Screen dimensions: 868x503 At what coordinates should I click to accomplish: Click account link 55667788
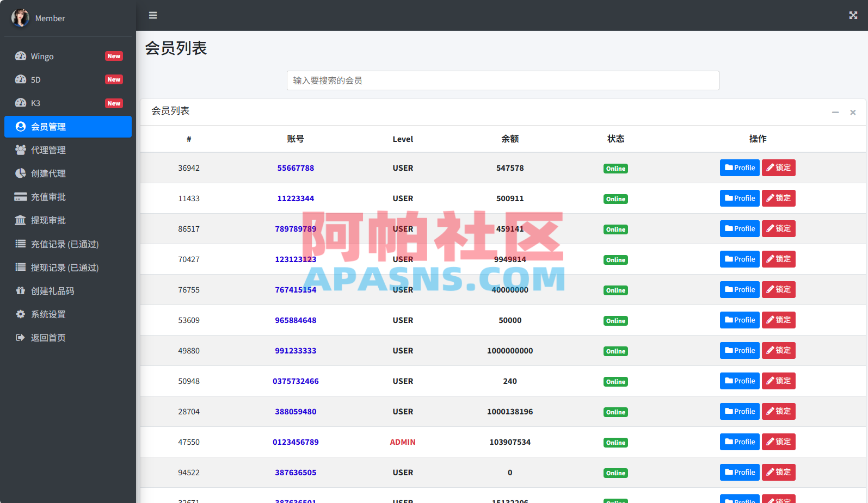tap(296, 168)
